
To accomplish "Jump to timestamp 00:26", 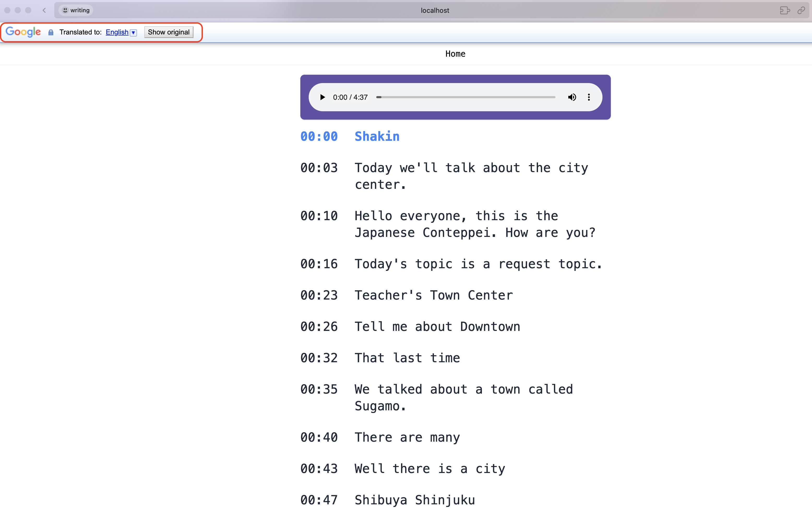I will (x=319, y=327).
